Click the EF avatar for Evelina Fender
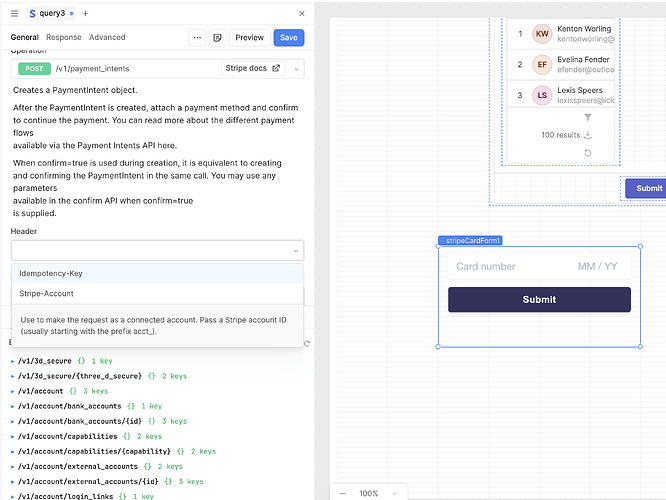Viewport: 666px width, 500px height. coord(542,65)
